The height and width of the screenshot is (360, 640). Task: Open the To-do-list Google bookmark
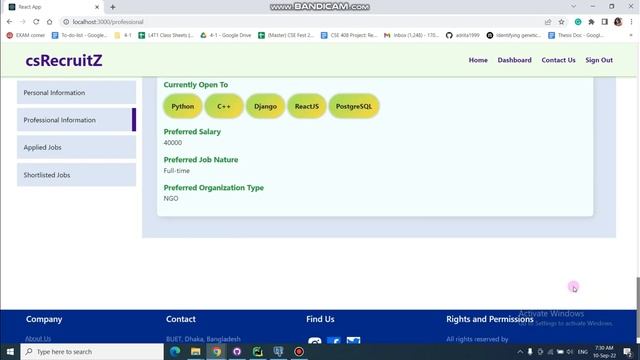(80, 36)
